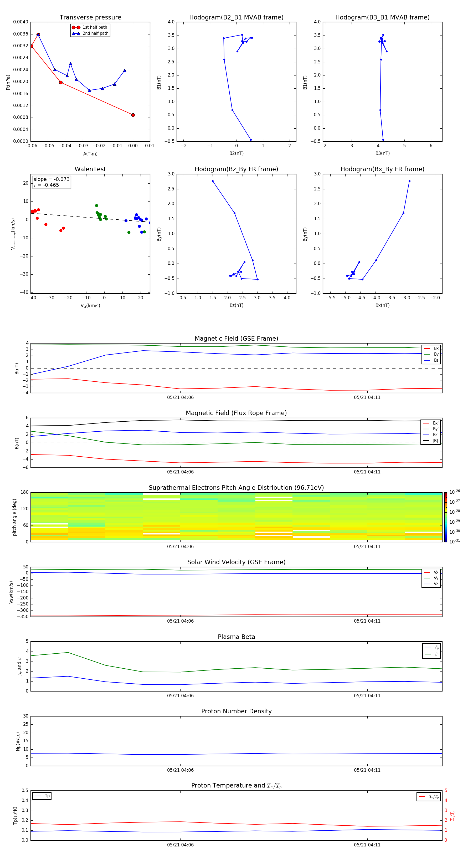Click the 'Proton Temperature and Te/Tp' title
473x868 pixels.
tap(236, 786)
